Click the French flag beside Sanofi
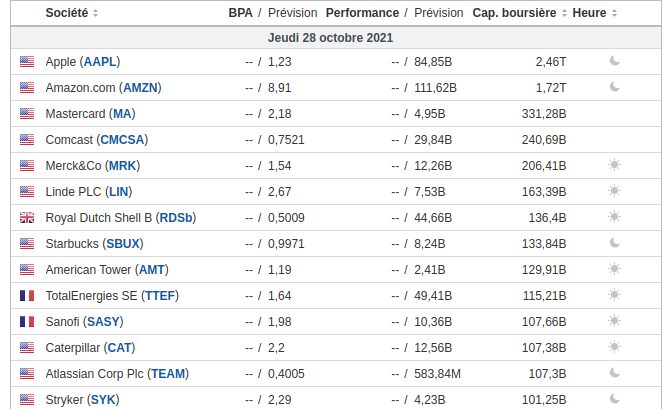Image resolution: width=671 pixels, height=409 pixels. coord(27,321)
